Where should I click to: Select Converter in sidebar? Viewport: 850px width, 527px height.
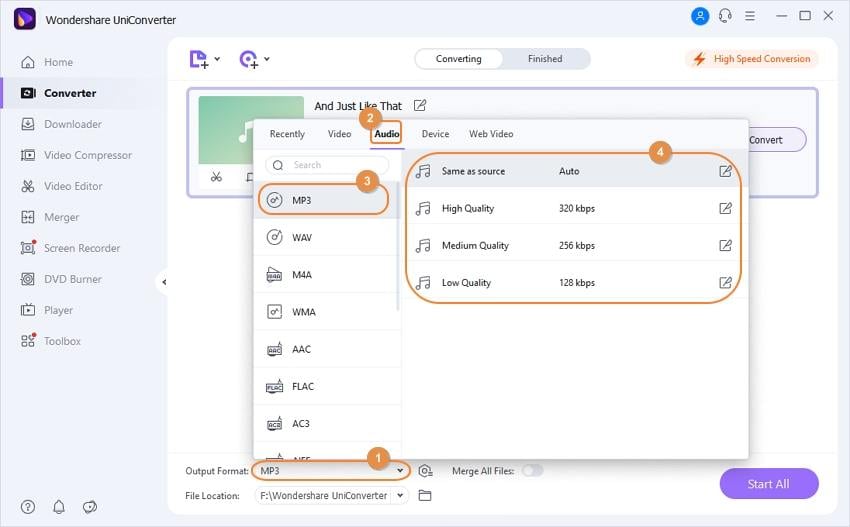[x=58, y=93]
